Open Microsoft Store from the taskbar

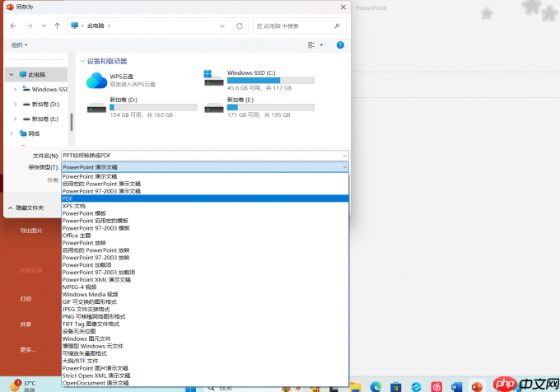pyautogui.click(x=396, y=386)
